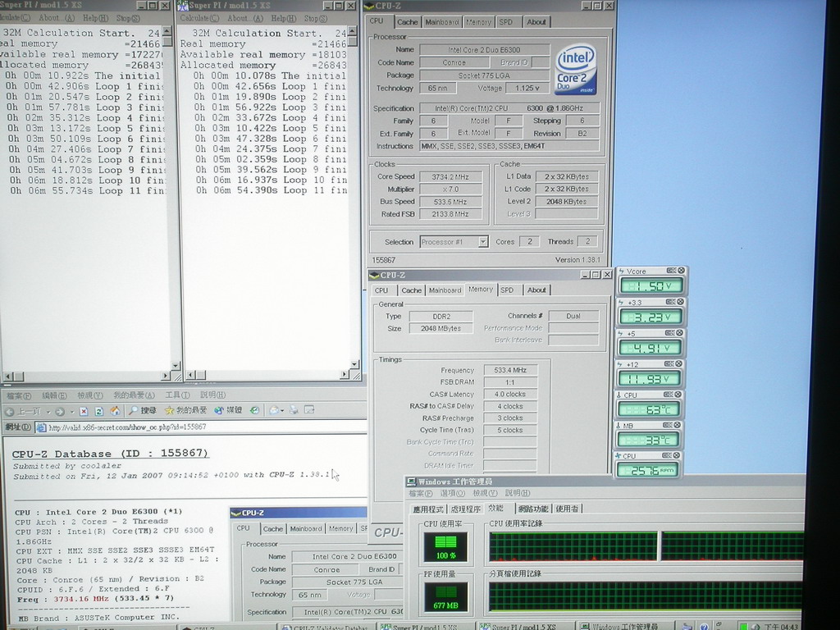Image resolution: width=840 pixels, height=630 pixels.
Task: Open the IE Favorites star (我的最愛) button
Action: click(185, 410)
